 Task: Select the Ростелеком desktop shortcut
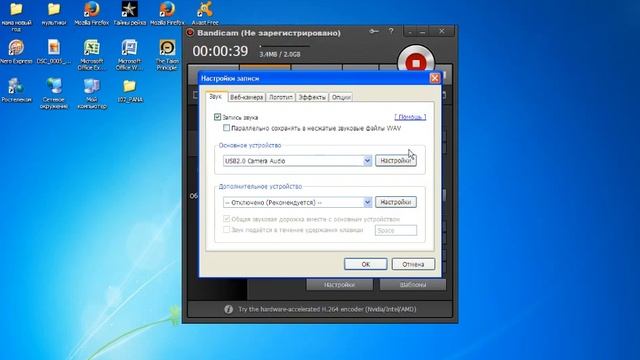(16, 90)
